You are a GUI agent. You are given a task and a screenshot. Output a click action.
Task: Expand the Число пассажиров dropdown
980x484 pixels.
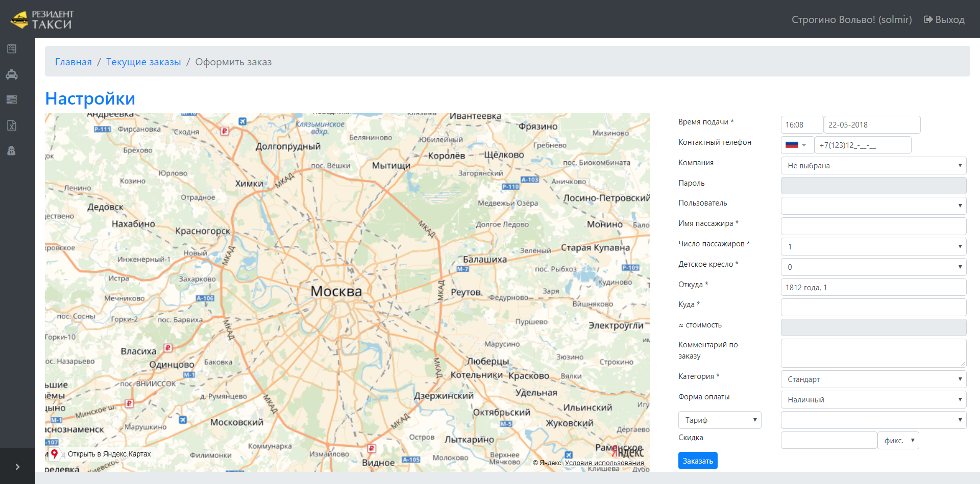pyautogui.click(x=873, y=247)
